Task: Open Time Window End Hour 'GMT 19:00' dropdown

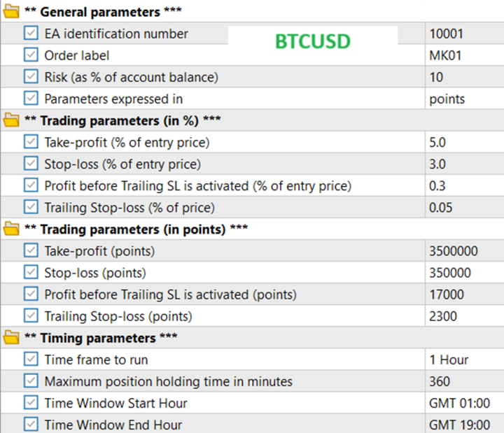Action: coord(462,425)
